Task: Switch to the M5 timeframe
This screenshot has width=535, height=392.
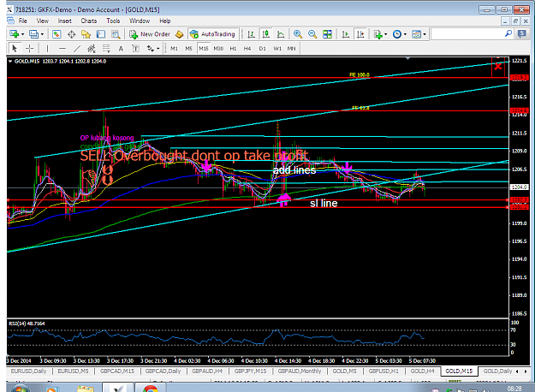Action: [188, 49]
